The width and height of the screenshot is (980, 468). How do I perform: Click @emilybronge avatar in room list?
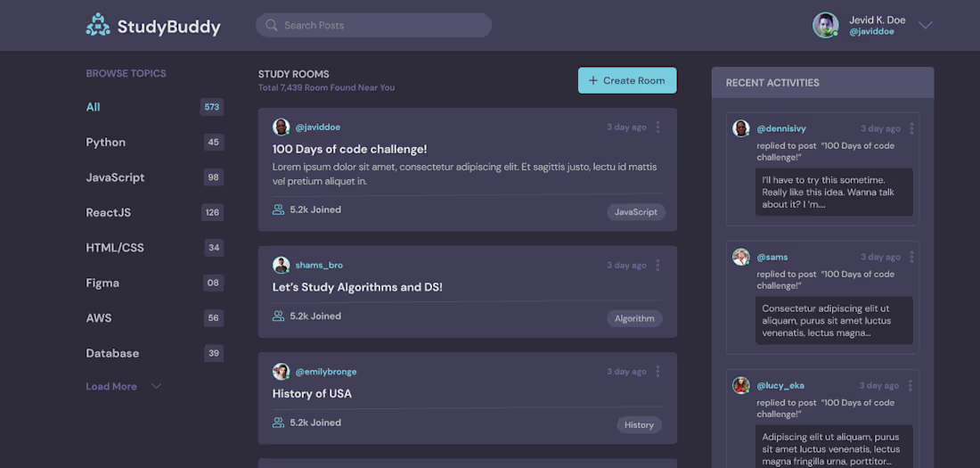[282, 372]
